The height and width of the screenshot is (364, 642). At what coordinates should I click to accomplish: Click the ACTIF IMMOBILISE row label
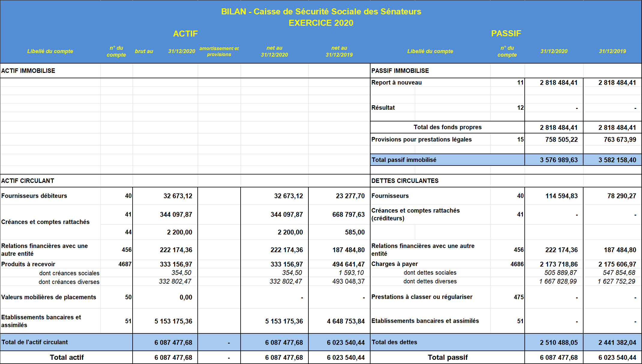click(x=28, y=71)
